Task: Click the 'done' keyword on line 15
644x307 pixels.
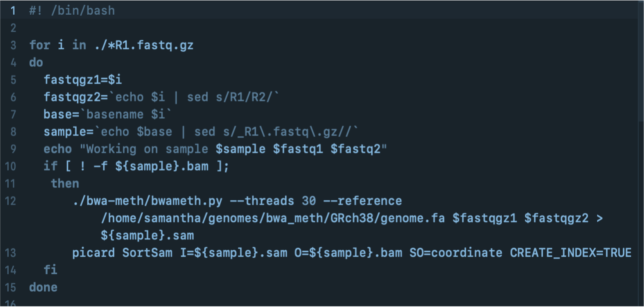Action: (x=43, y=288)
